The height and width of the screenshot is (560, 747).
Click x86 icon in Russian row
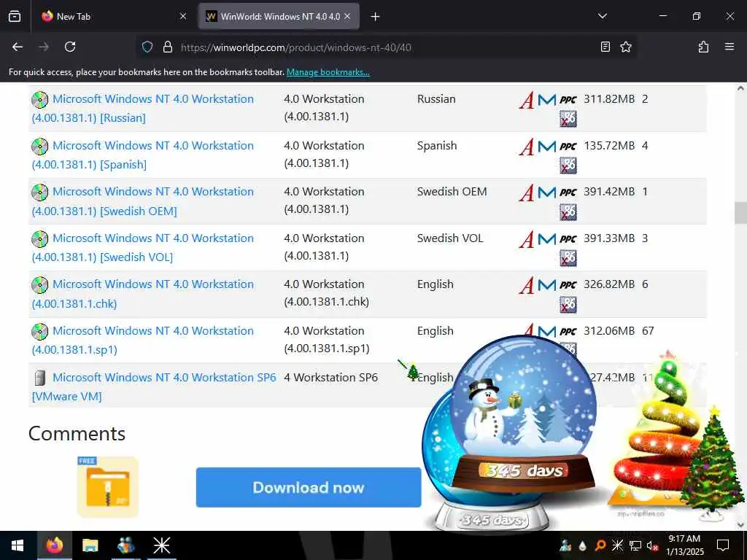click(568, 119)
